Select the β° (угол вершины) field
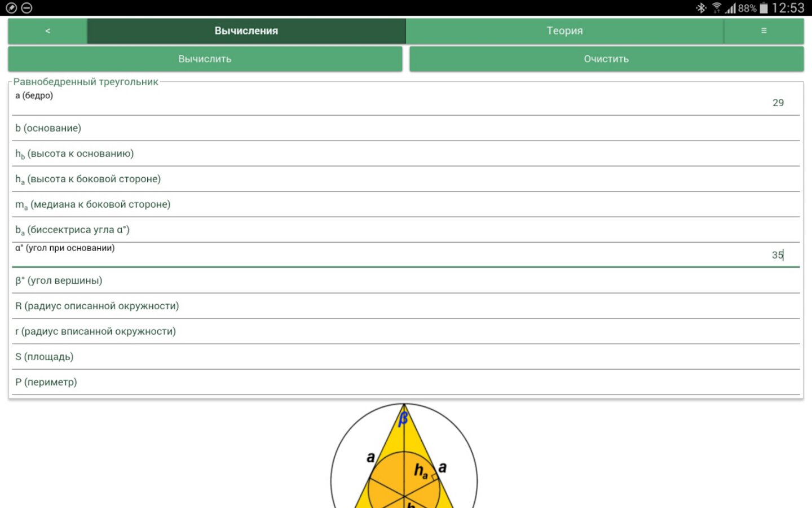Viewport: 812px width, 508px height. click(x=406, y=281)
